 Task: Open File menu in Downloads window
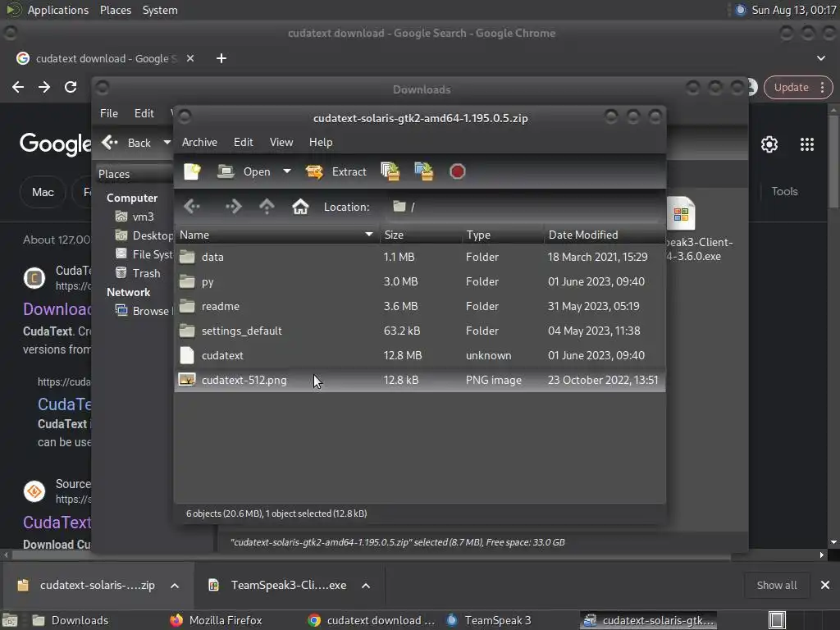[109, 113]
